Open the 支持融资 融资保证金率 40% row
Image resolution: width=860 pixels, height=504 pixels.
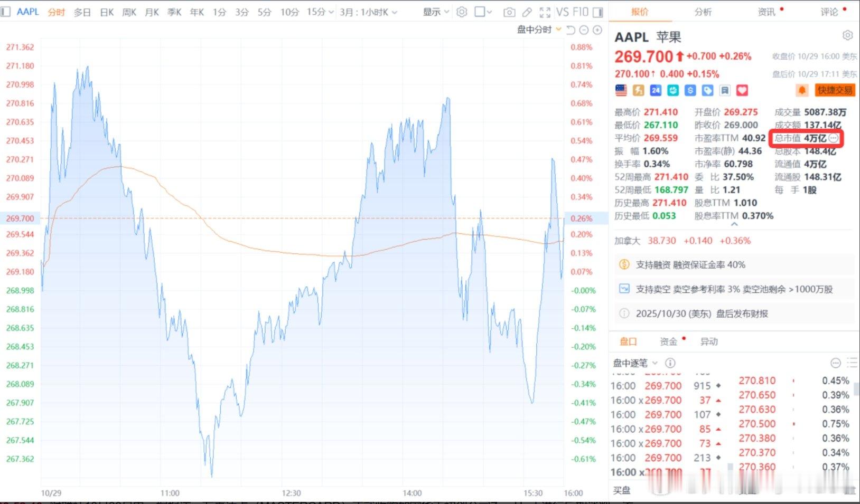[x=734, y=264]
